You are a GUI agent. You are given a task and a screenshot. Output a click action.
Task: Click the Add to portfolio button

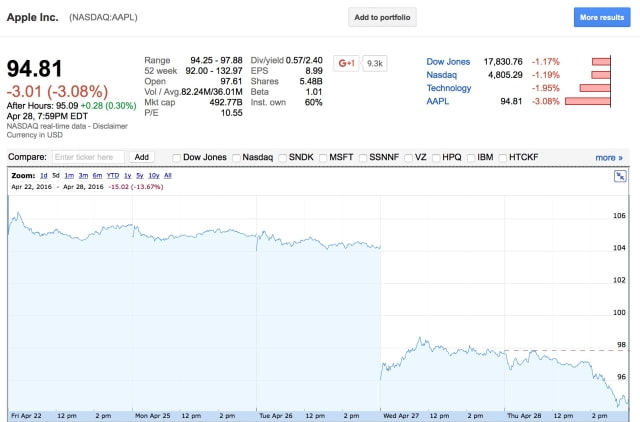[x=382, y=17]
